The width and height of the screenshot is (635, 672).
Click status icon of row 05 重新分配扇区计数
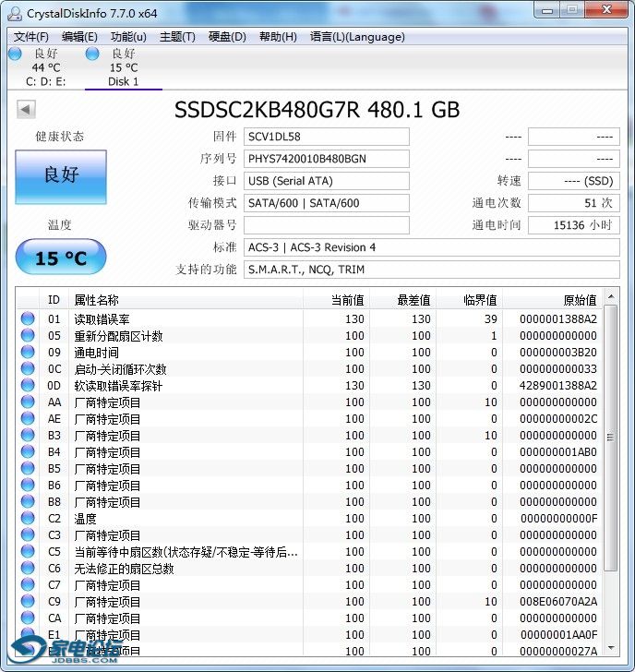tap(28, 335)
